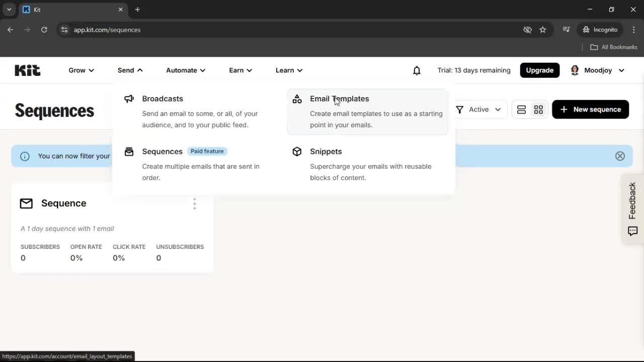The image size is (644, 362).
Task: Open Broadcasts via the megaphone icon
Action: (129, 99)
